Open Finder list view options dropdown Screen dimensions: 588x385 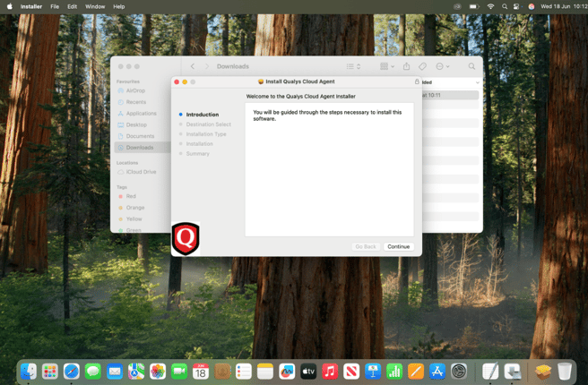point(353,66)
